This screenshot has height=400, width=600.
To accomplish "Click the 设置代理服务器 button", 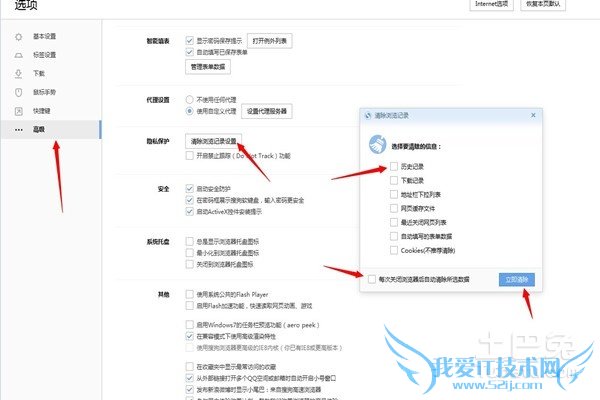I will [x=267, y=111].
